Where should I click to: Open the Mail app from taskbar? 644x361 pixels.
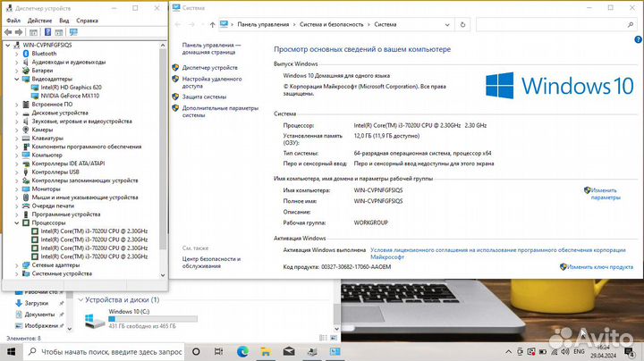(289, 351)
